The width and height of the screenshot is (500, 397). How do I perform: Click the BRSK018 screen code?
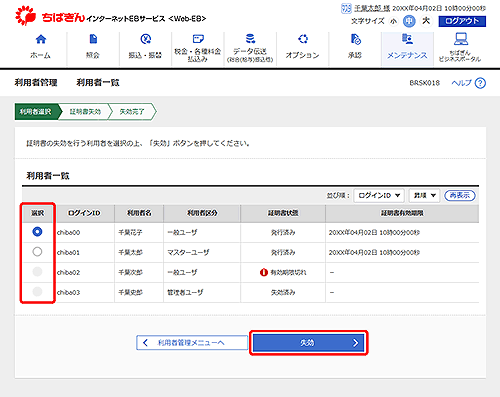(x=425, y=83)
